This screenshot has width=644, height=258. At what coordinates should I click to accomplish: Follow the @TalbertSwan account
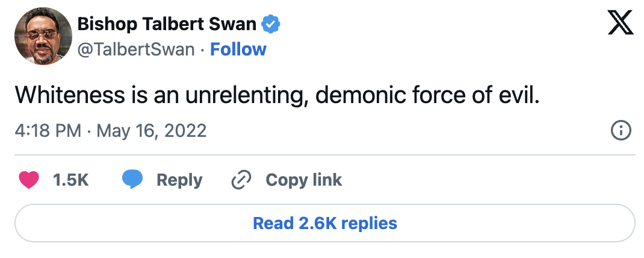click(238, 49)
